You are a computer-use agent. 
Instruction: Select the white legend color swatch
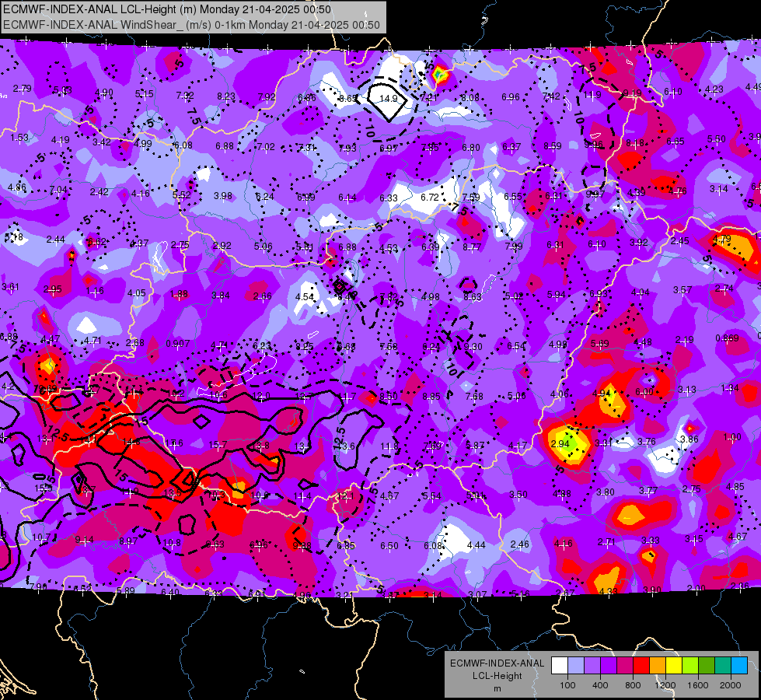click(560, 666)
